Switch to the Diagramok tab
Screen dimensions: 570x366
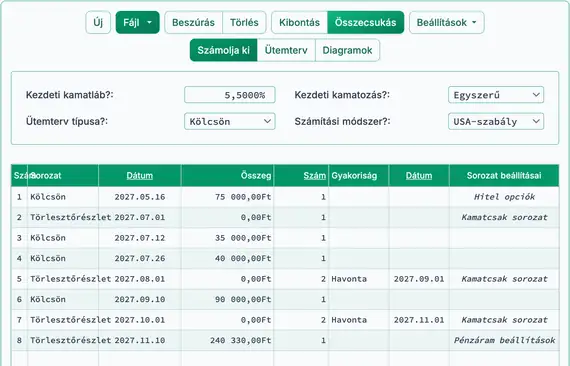pos(347,50)
